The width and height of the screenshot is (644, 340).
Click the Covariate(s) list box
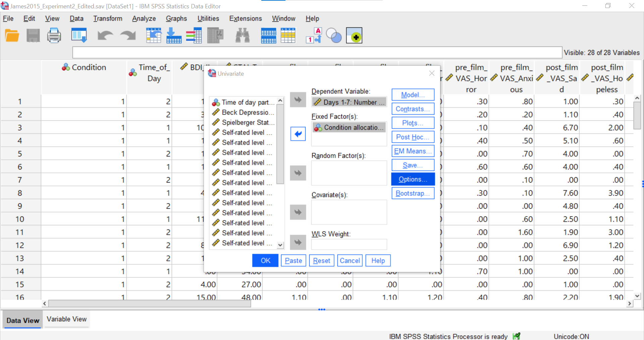pos(349,212)
